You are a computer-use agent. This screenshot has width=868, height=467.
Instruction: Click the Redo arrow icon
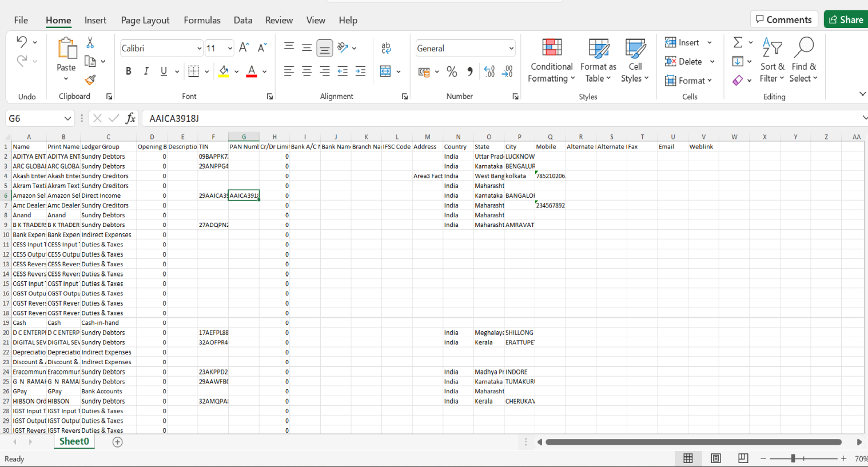pos(22,61)
